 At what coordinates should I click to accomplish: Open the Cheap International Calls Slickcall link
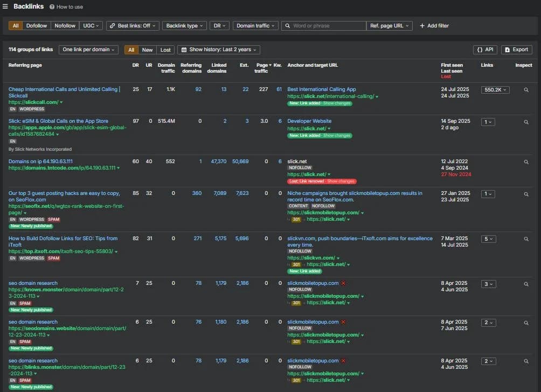point(64,93)
